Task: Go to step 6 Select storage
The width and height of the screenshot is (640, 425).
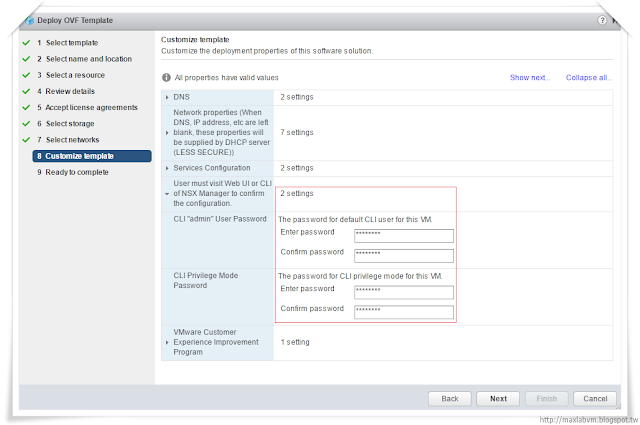Action: point(66,124)
